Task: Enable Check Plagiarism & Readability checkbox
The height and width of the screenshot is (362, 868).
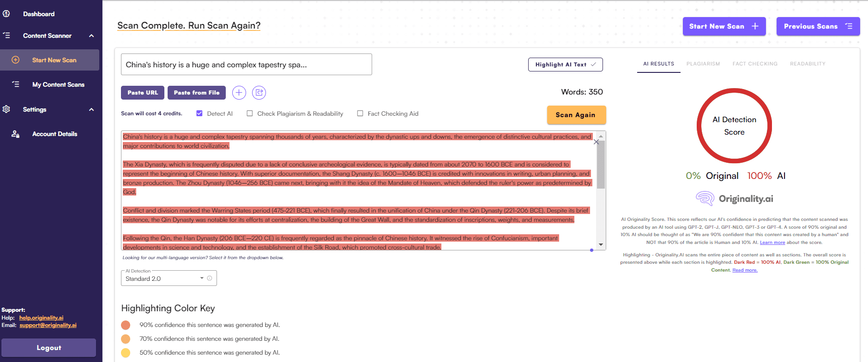Action: [x=250, y=113]
